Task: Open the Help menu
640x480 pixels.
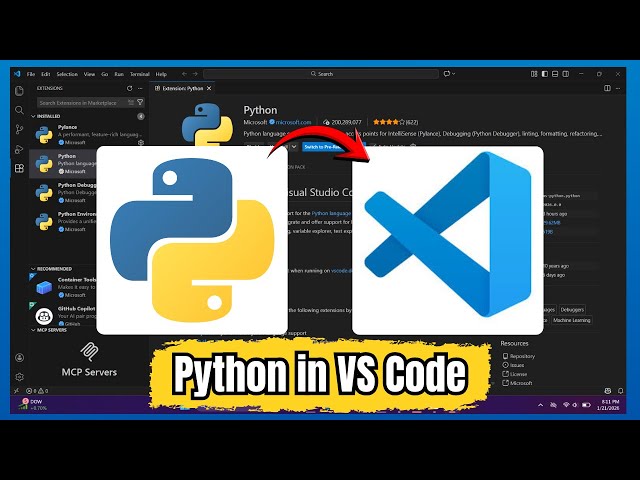Action: (x=161, y=74)
